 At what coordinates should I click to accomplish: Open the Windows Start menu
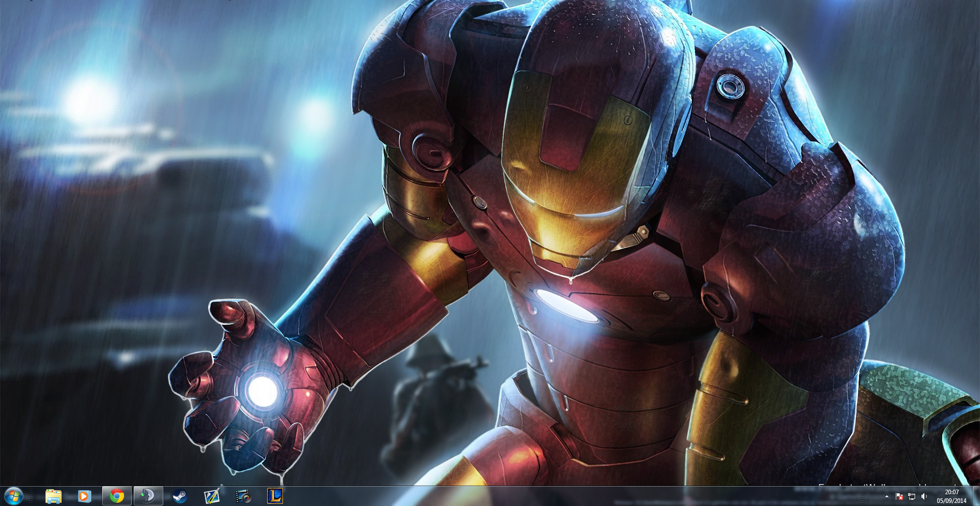click(x=14, y=496)
